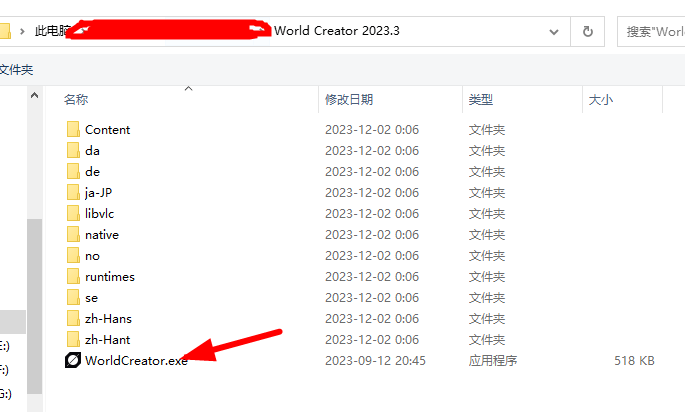
Task: Click the 文件夹 type cell in Content row
Action: pyautogui.click(x=487, y=130)
